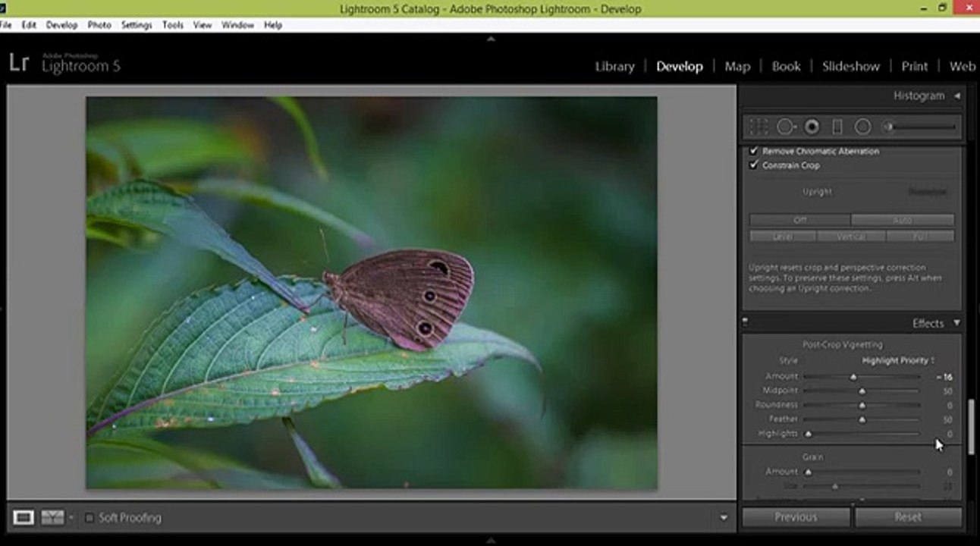980x546 pixels.
Task: Switch to the Library module
Action: click(x=614, y=66)
